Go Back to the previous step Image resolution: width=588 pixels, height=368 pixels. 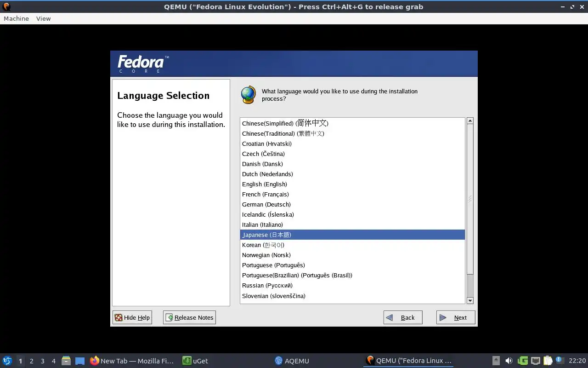403,317
